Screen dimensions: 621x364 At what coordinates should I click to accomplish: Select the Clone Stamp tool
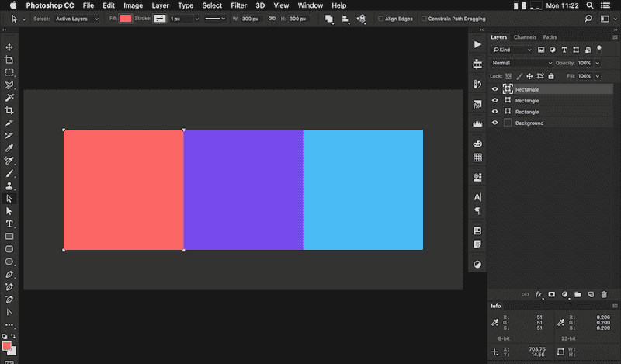click(x=9, y=185)
